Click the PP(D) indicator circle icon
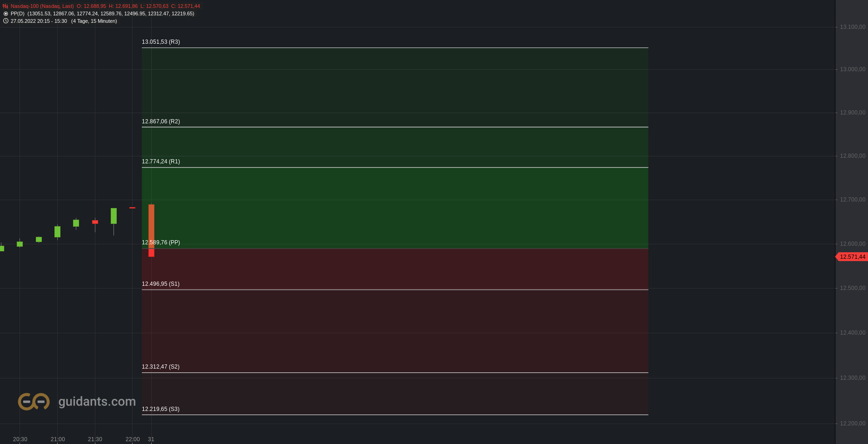This screenshot has height=444, width=868. (x=6, y=14)
